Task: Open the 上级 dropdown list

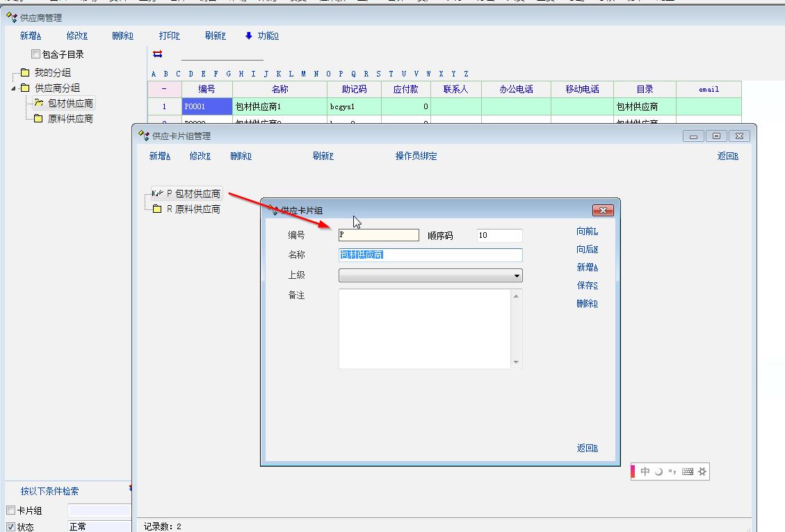Action: click(516, 276)
